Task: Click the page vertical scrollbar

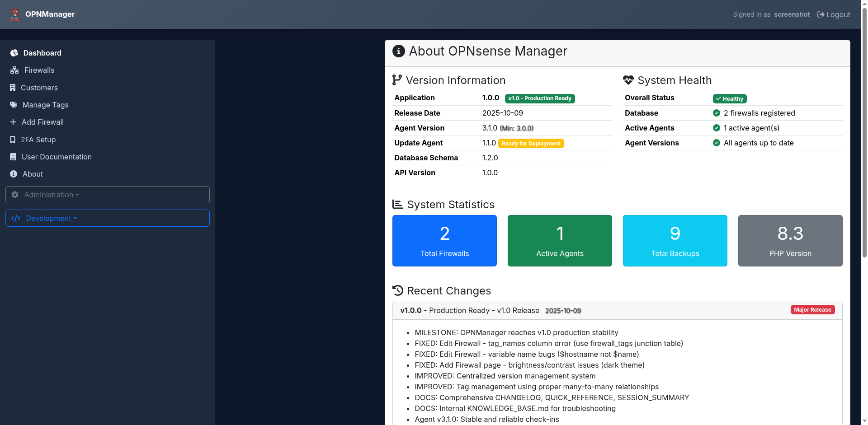Action: tap(864, 135)
